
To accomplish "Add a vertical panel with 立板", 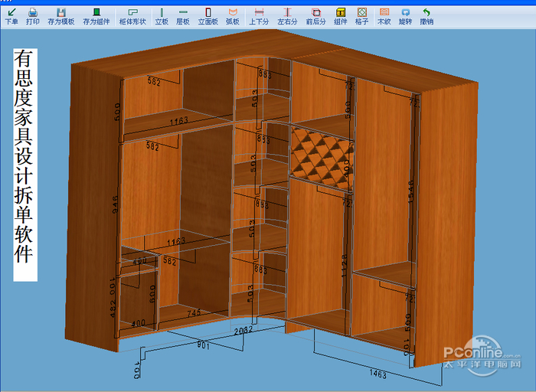I will 162,16.
